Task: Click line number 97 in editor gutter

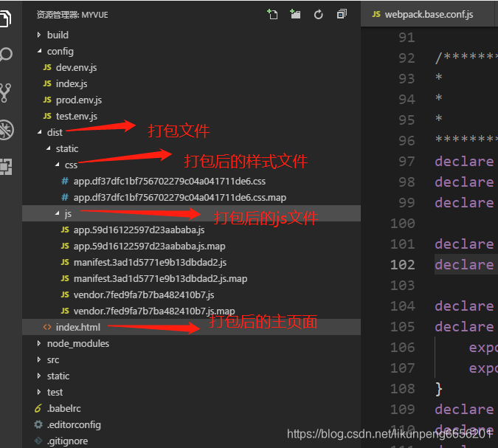Action: coord(407,162)
